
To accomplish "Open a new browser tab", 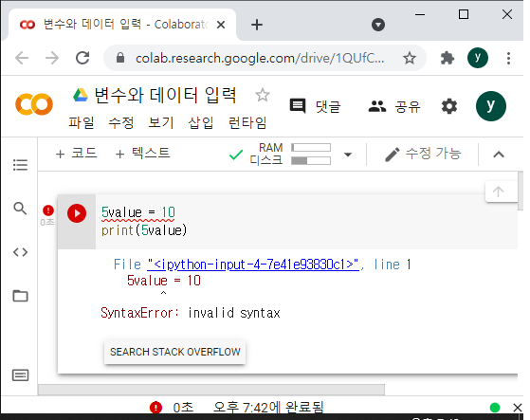I will (x=257, y=25).
